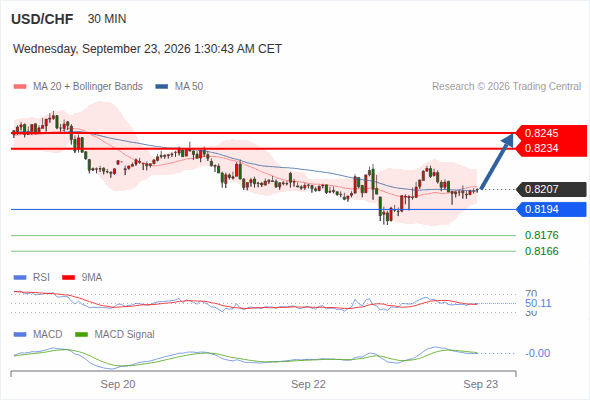
Task: Click the Research © 2026 Trading Central credit
Action: pos(506,87)
